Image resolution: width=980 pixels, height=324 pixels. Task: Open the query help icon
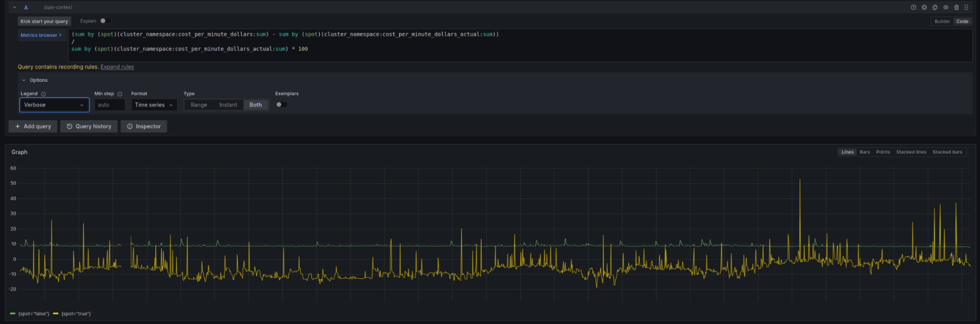[913, 7]
